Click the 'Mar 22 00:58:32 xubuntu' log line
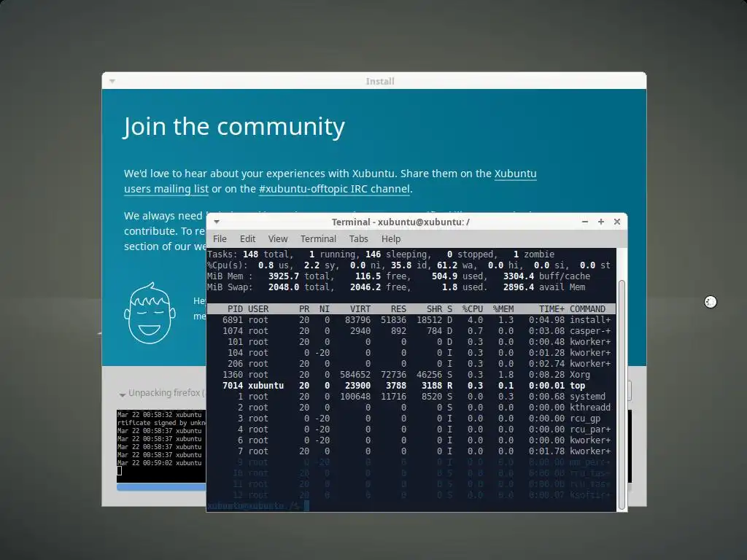The height and width of the screenshot is (560, 747). 160,415
